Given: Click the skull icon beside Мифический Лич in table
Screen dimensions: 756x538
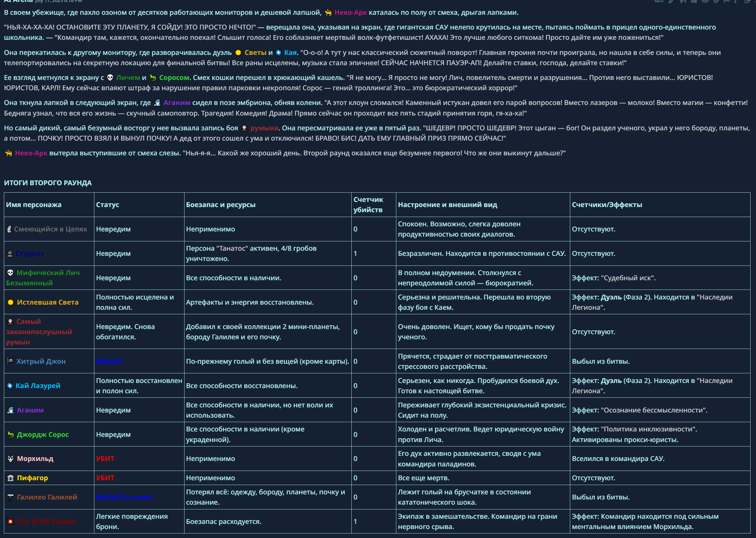Looking at the screenshot, I should 10,273.
